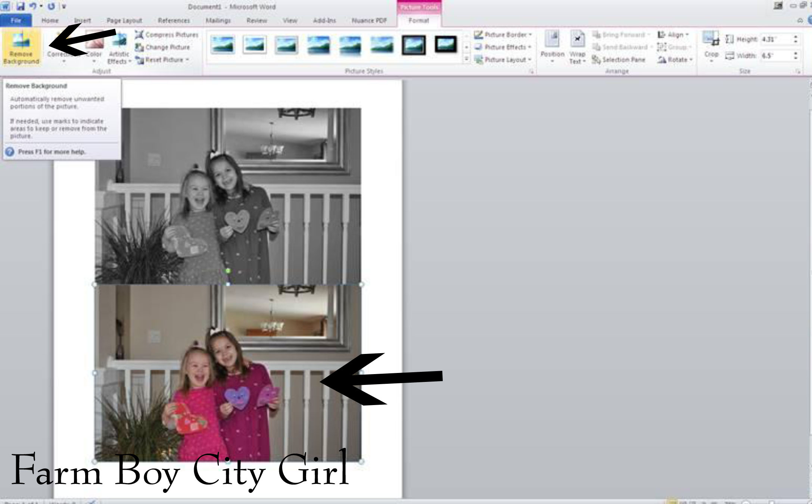Expand Picture Layout dropdown
The image size is (812, 504).
(503, 60)
